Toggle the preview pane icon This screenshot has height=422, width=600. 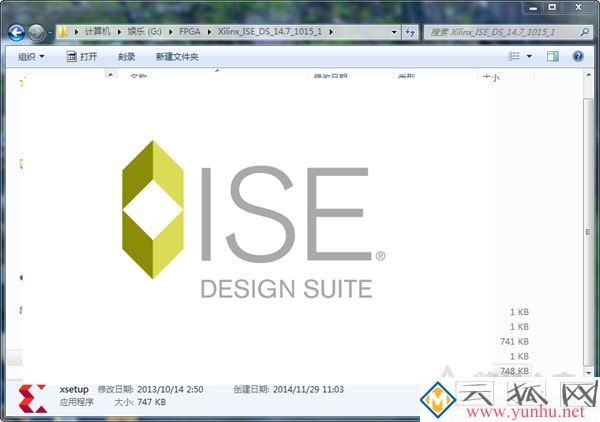(553, 57)
